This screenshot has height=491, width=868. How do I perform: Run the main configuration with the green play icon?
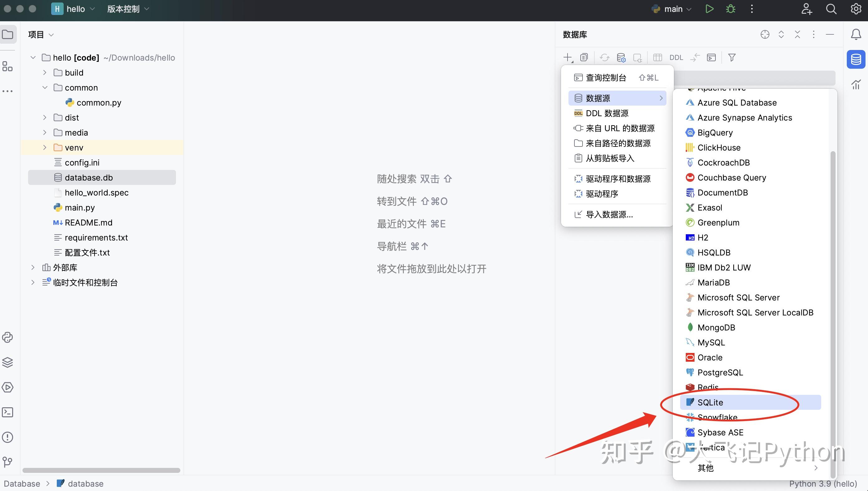[x=709, y=9]
